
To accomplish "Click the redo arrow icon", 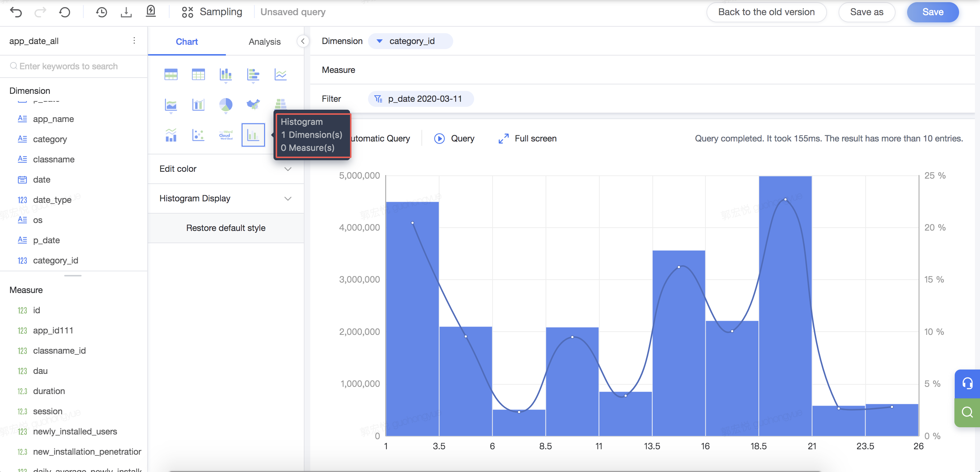I will 40,12.
